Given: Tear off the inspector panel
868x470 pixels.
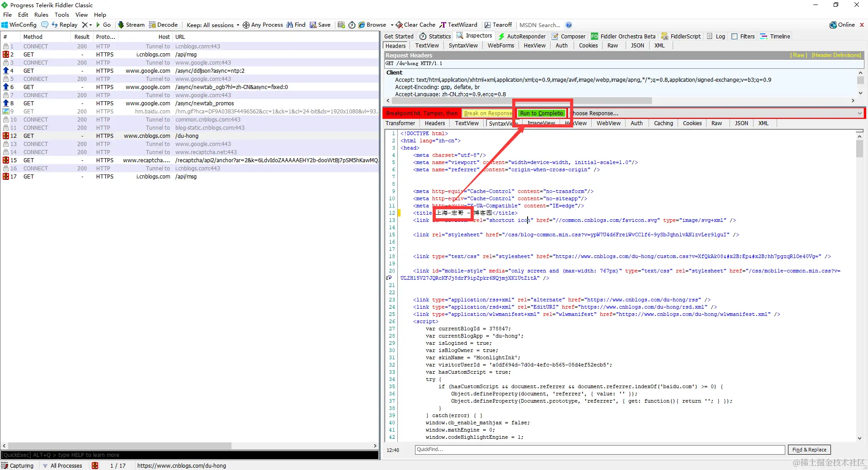Looking at the screenshot, I should click(x=498, y=25).
